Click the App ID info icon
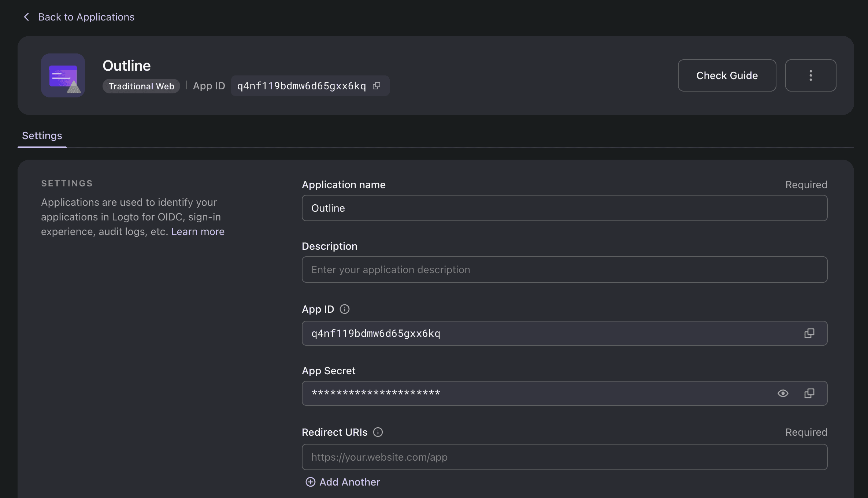The image size is (868, 498). point(344,309)
